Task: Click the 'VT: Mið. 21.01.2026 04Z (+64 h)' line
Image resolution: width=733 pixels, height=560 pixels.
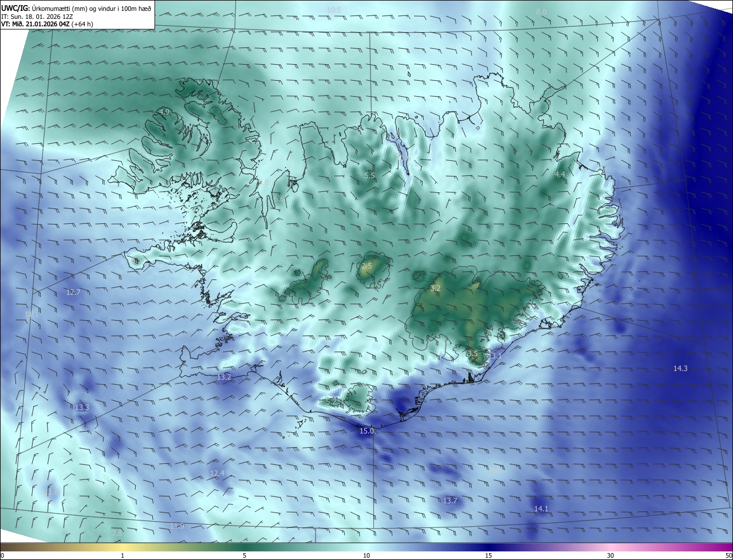Action: click(x=48, y=24)
